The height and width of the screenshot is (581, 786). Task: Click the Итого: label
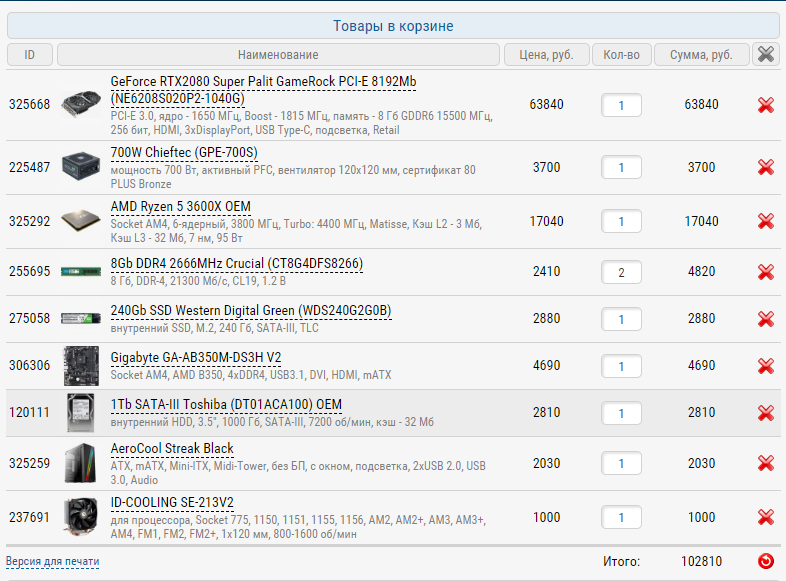(x=622, y=561)
